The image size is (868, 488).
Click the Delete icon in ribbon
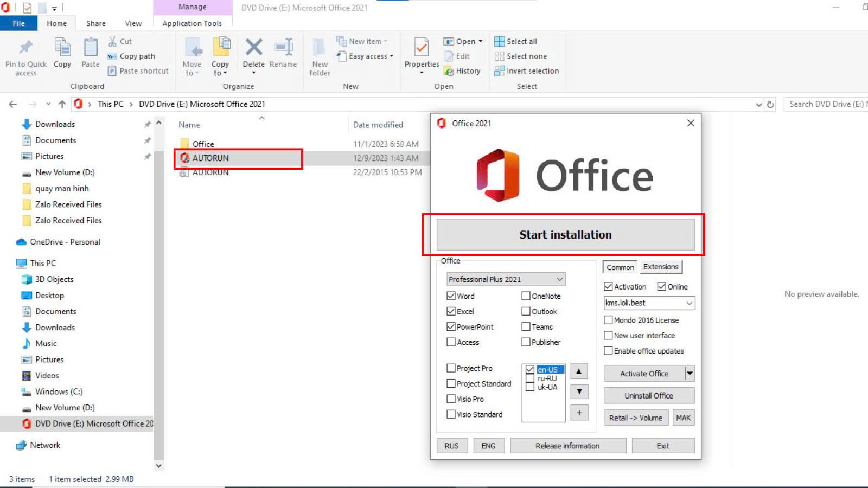pos(253,49)
